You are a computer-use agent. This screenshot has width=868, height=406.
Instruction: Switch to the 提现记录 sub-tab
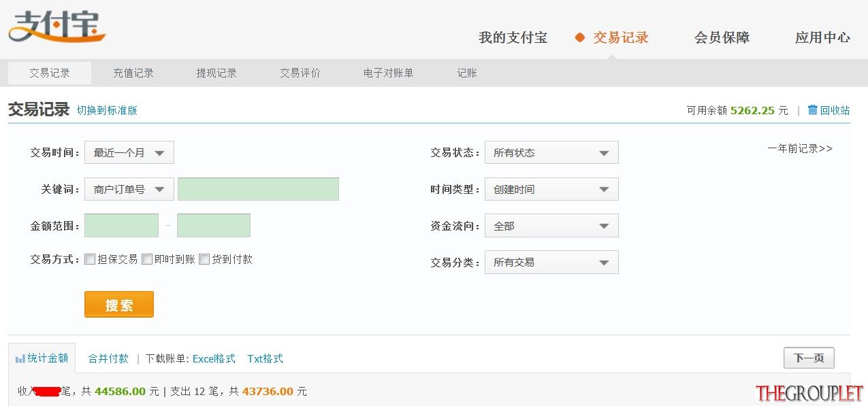coord(216,73)
